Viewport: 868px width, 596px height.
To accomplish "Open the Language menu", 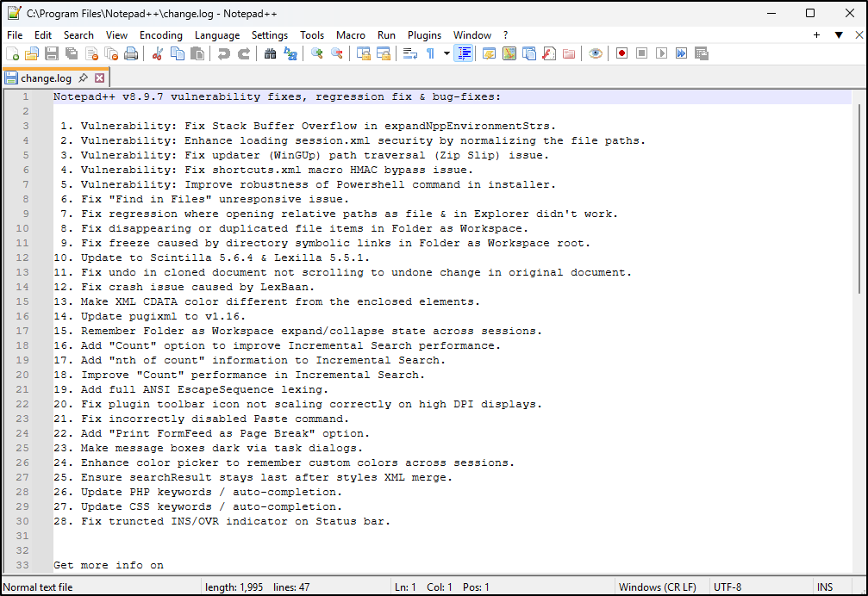I will point(217,34).
